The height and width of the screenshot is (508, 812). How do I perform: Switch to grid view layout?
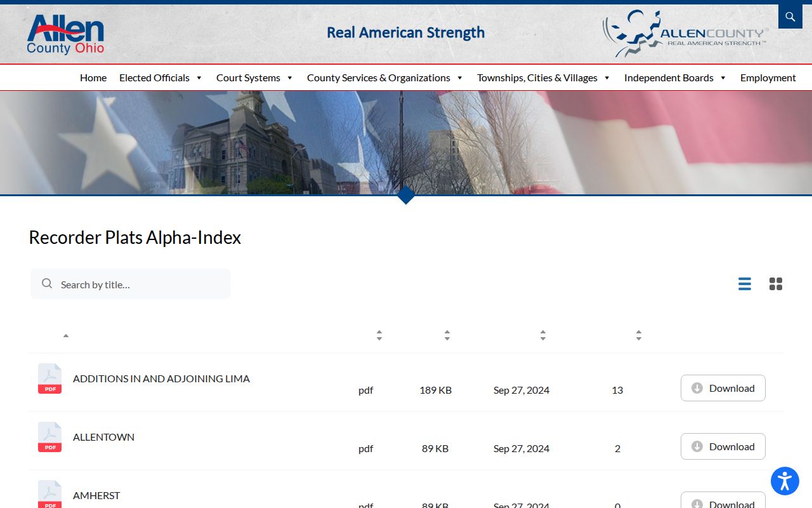pos(776,284)
